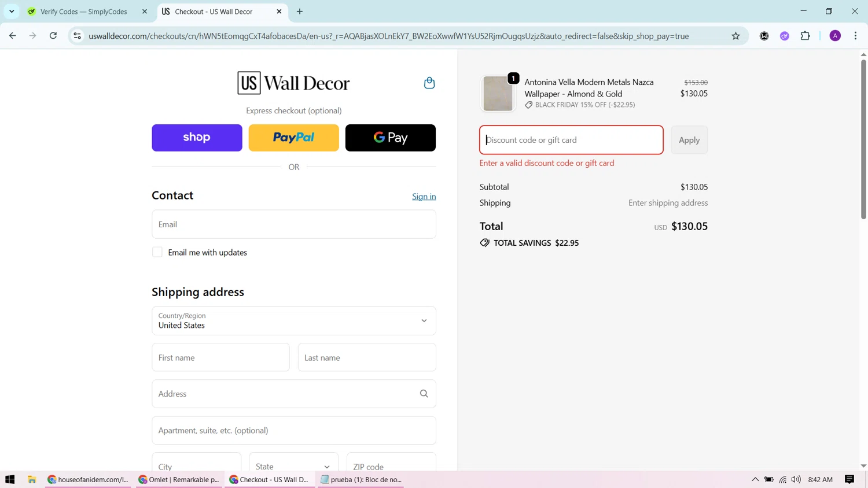
Task: Click the page vertical scrollbar
Action: click(863, 139)
